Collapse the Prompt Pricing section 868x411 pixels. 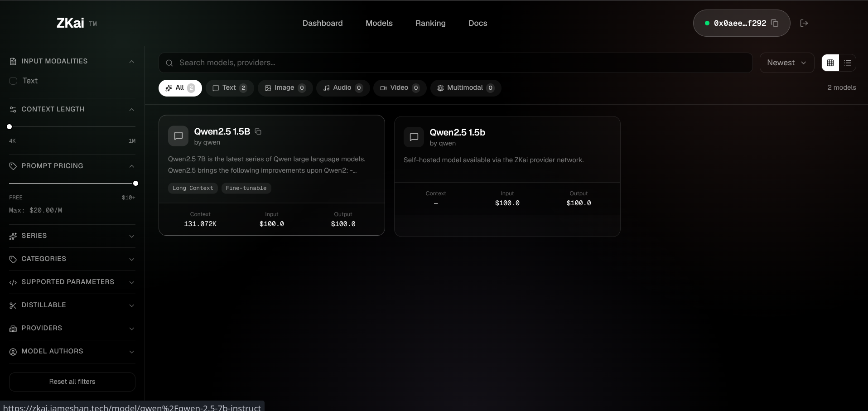click(132, 166)
